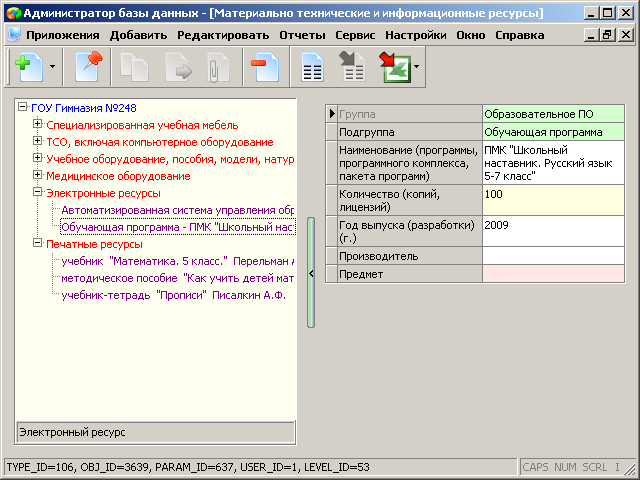The width and height of the screenshot is (640, 480).
Task: Open the Справка menu
Action: pos(520,36)
